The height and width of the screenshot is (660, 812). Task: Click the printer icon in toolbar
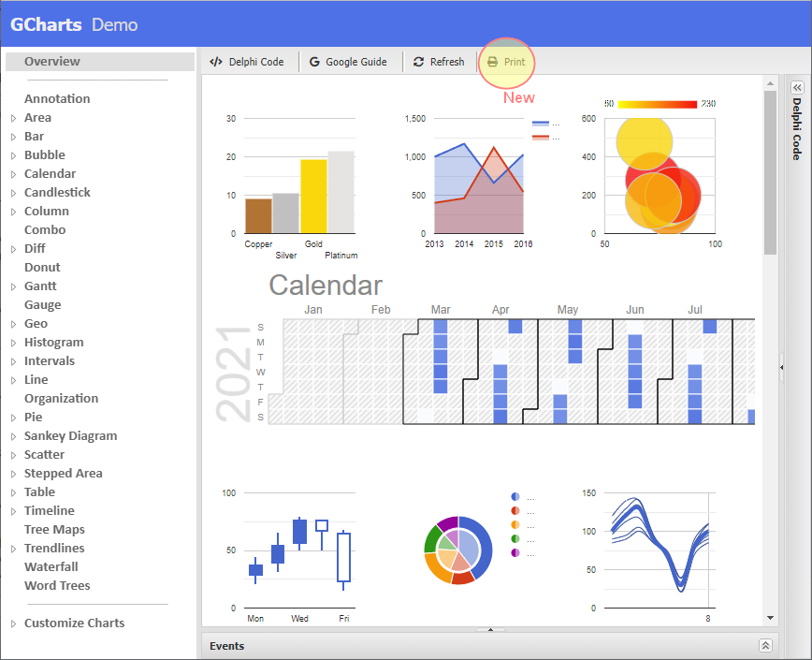click(492, 62)
